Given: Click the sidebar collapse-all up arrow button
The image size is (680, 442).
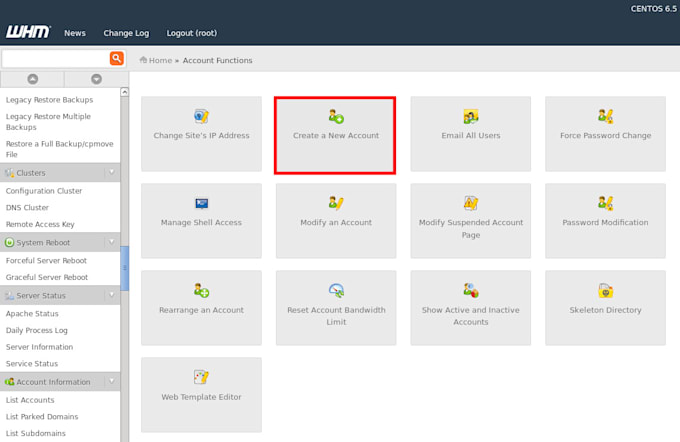Looking at the screenshot, I should click(x=33, y=79).
